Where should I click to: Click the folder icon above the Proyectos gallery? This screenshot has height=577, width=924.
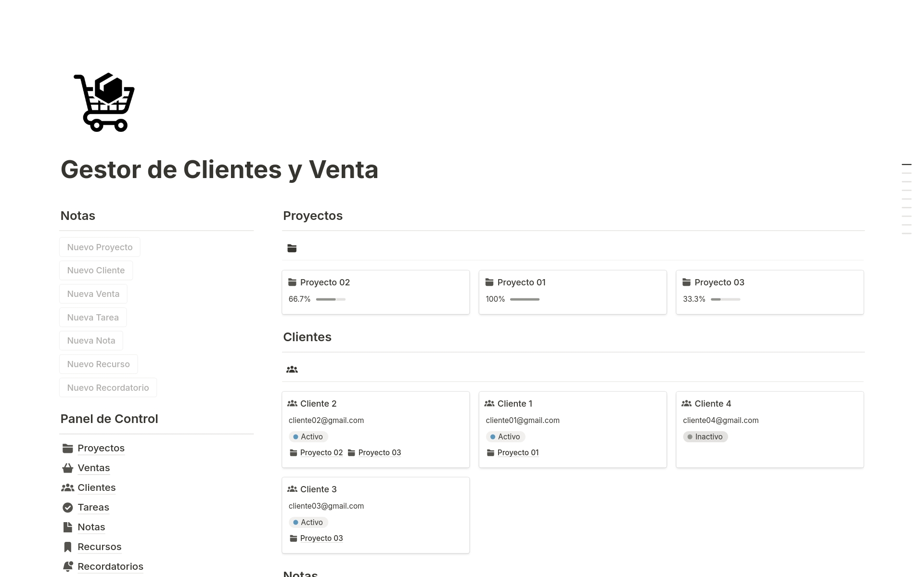(x=292, y=248)
